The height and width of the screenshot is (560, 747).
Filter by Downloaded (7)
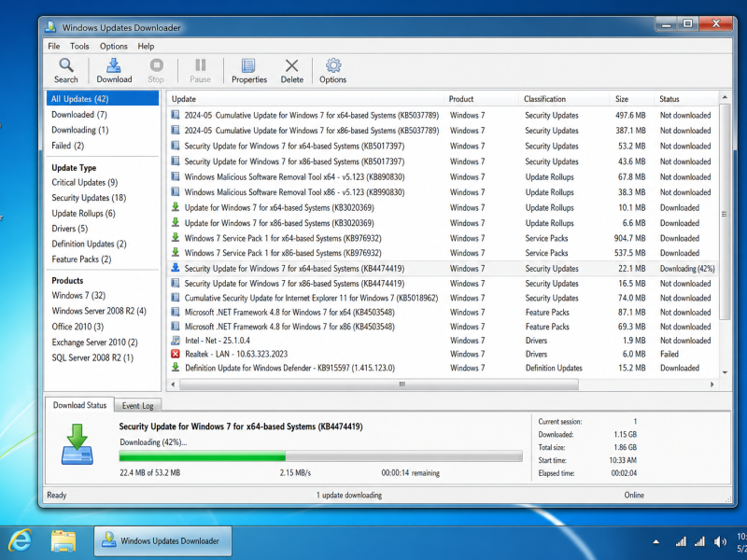pos(79,114)
